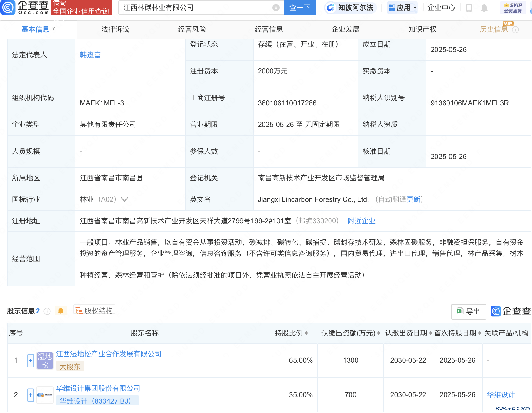
Task: Clear the search box with X icon
Action: coord(276,8)
